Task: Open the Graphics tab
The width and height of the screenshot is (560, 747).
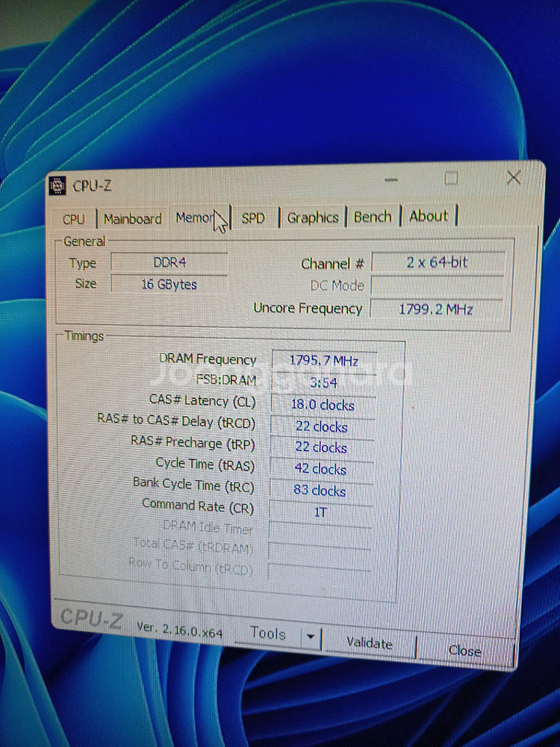Action: (x=312, y=217)
